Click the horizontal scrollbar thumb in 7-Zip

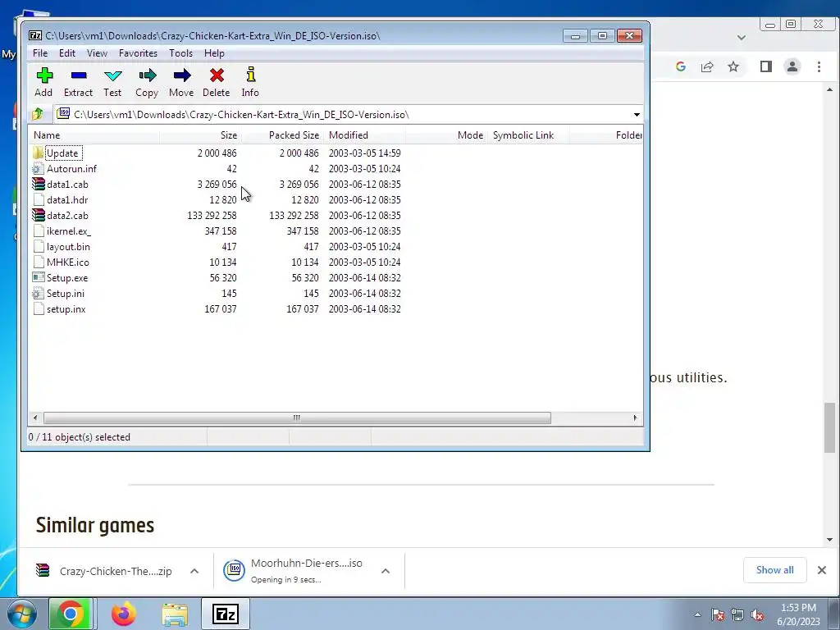[x=297, y=418]
